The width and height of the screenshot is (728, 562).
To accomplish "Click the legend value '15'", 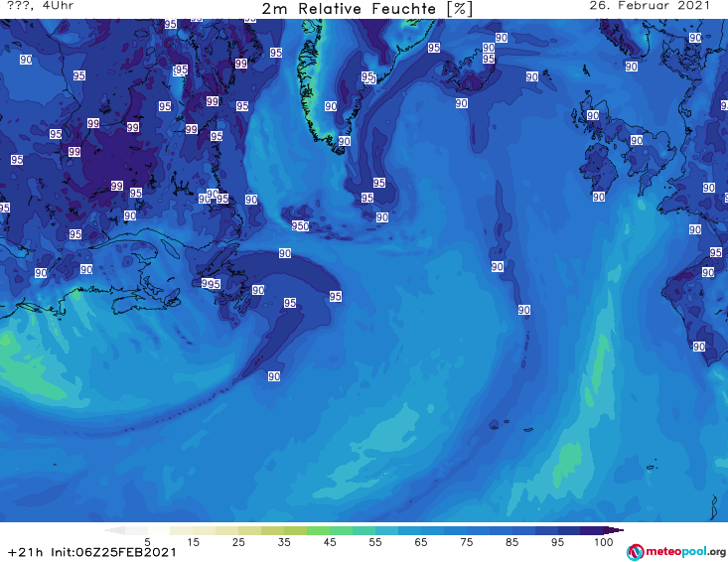I will [193, 542].
